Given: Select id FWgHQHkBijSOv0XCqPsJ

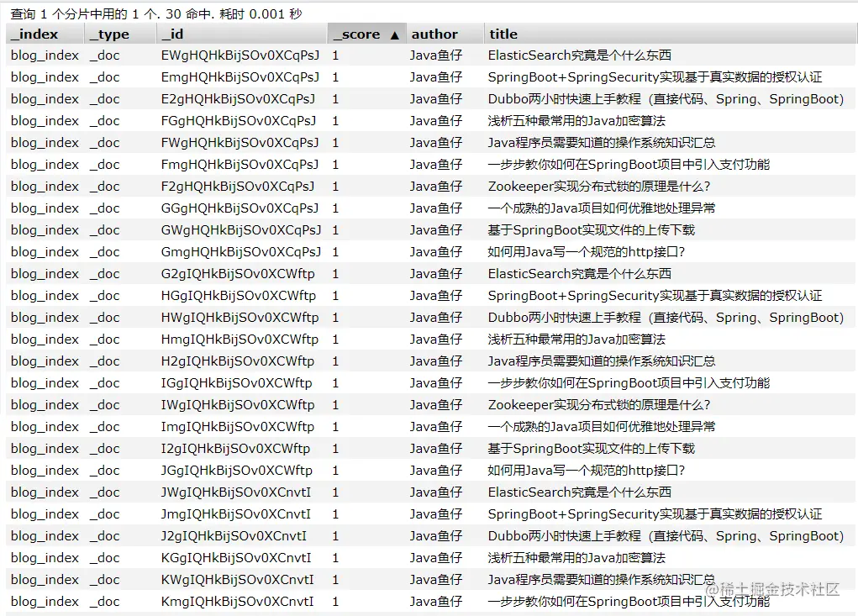Looking at the screenshot, I should pyautogui.click(x=240, y=143).
